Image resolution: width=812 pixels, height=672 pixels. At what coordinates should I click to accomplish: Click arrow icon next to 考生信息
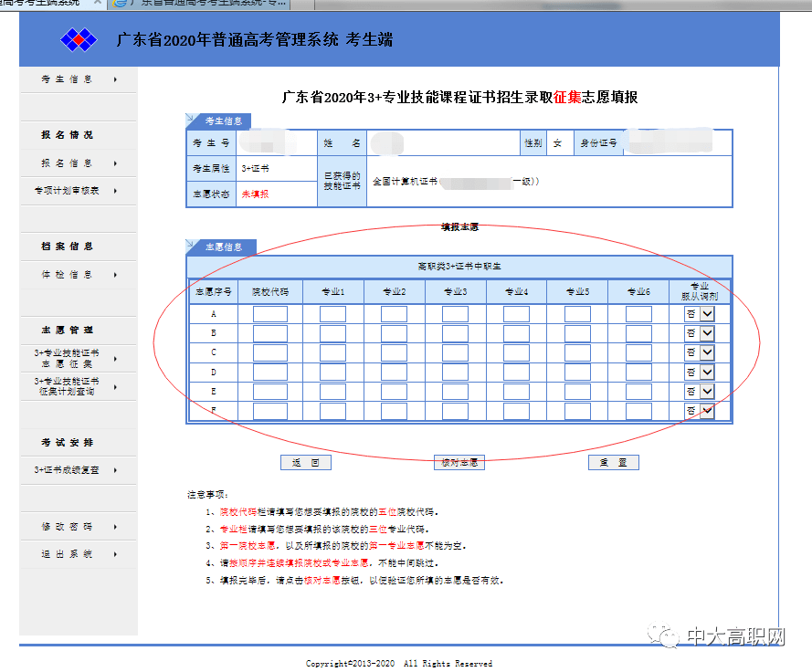click(115, 79)
